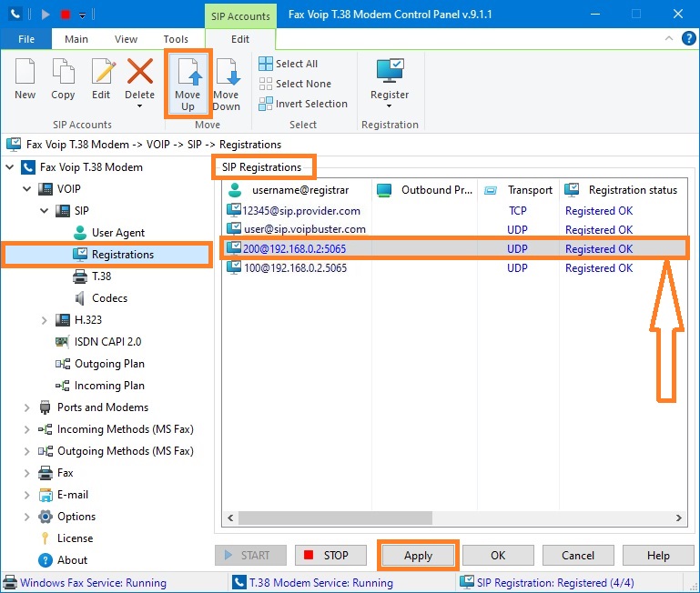Click the horizontal scrollbar thumb in list
Viewport: 700px width, 593px height.
tap(335, 518)
